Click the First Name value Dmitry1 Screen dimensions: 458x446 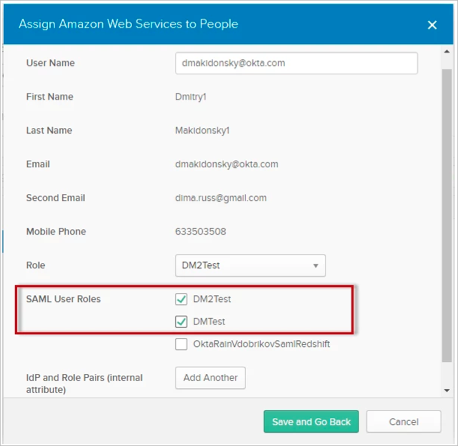[x=191, y=97]
